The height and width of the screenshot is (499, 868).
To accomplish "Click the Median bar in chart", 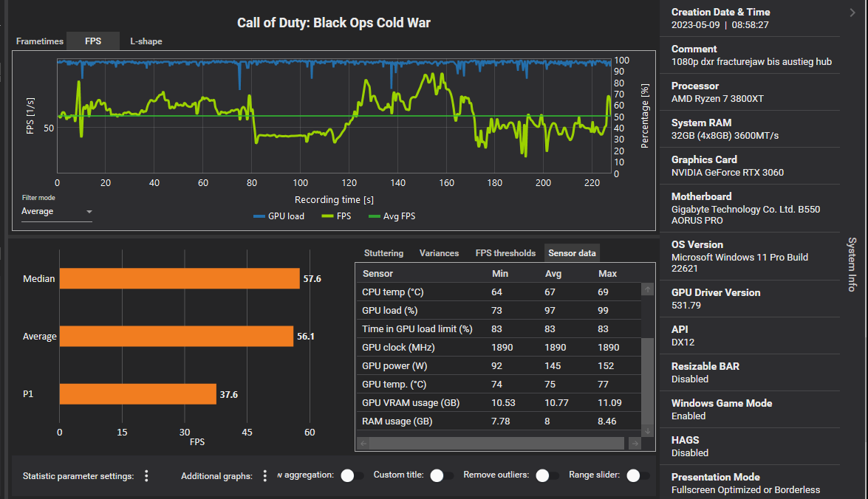I will coord(180,278).
